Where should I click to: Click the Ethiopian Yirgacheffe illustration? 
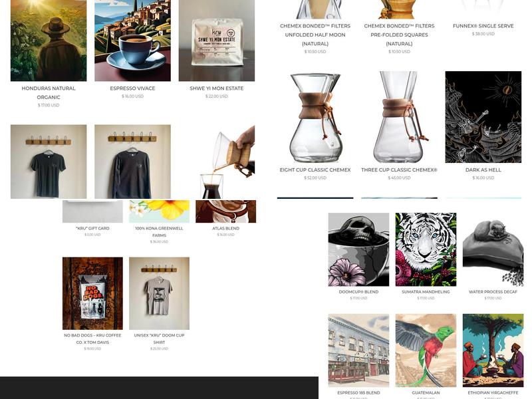(493, 350)
